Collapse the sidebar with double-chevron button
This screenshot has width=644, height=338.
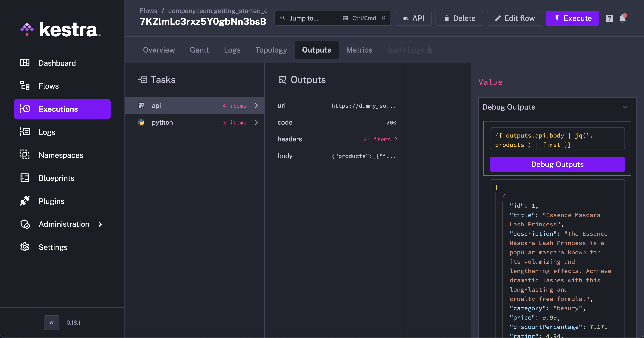pyautogui.click(x=51, y=323)
